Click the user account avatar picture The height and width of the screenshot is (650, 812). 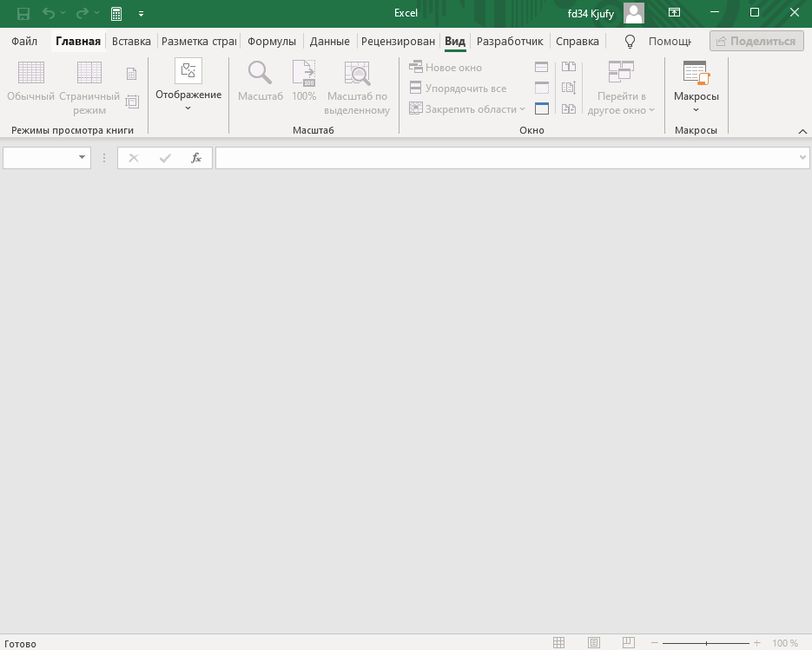coord(634,13)
